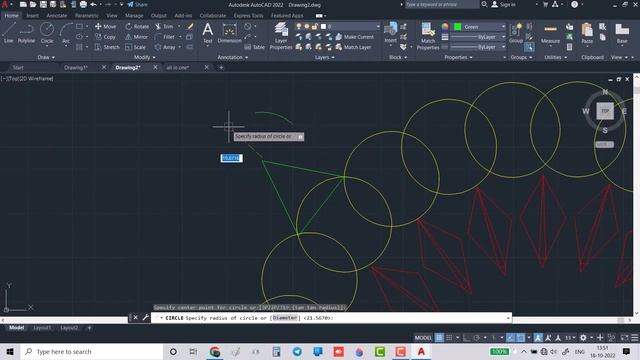Click the customization menu in status bar
The image size is (640, 360).
635,338
